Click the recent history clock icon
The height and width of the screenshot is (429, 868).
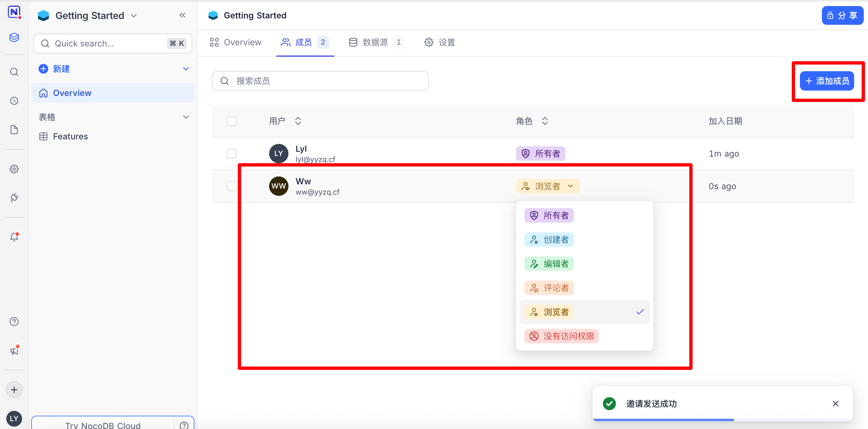click(x=14, y=101)
